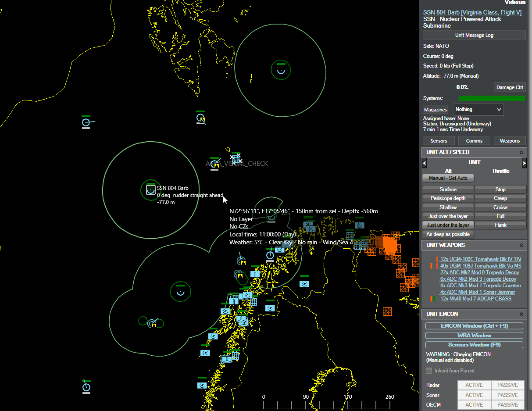Click the left arrow beside UNIT
This screenshot has width=532, height=411.
tap(424, 163)
